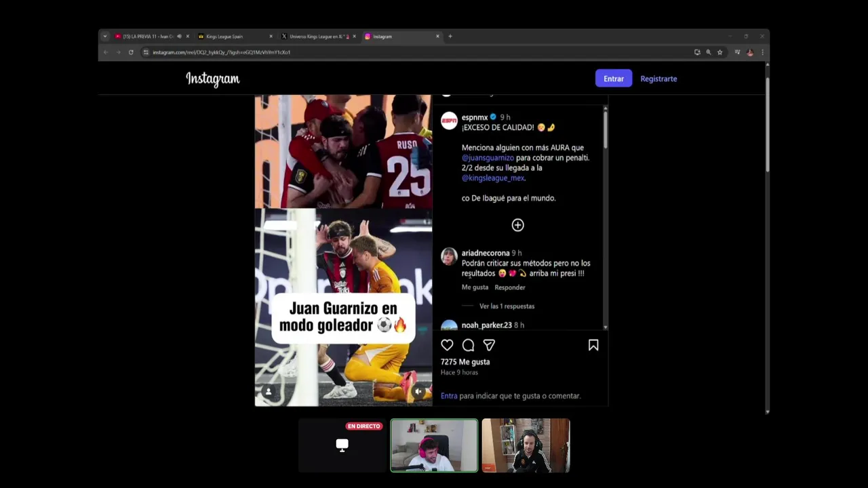Image resolution: width=868 pixels, height=488 pixels.
Task: Click the address bar URL
Action: (222, 52)
